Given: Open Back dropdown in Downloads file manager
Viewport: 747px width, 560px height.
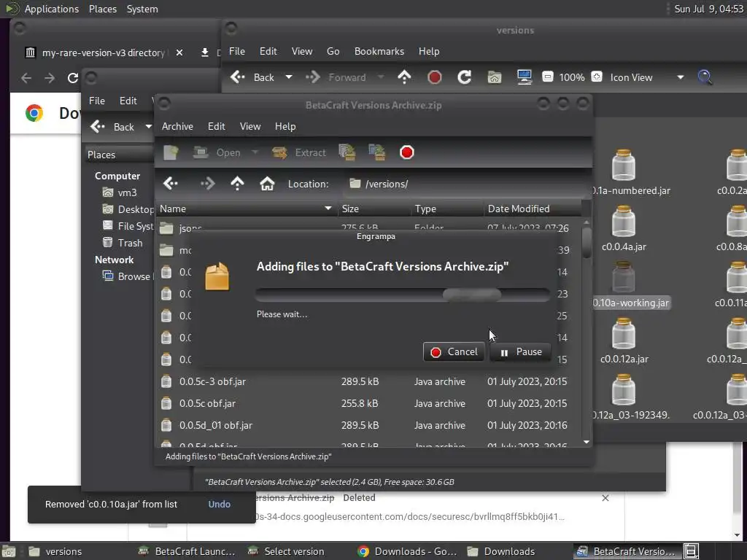Looking at the screenshot, I should [x=149, y=127].
